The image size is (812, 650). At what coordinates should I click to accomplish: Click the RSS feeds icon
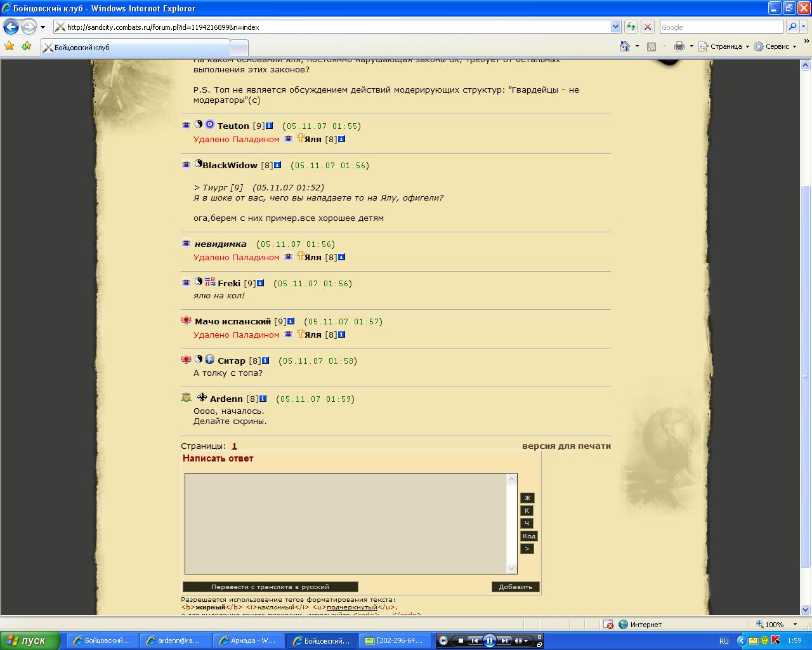click(x=652, y=46)
